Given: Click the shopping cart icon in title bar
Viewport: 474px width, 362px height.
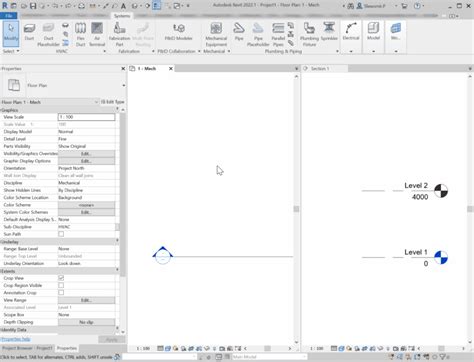Looking at the screenshot, I should (x=404, y=6).
